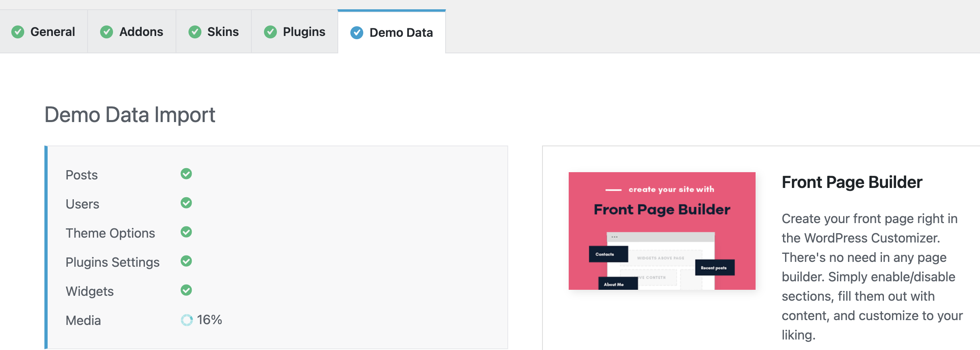
Task: Switch to the General tab
Action: tap(44, 32)
